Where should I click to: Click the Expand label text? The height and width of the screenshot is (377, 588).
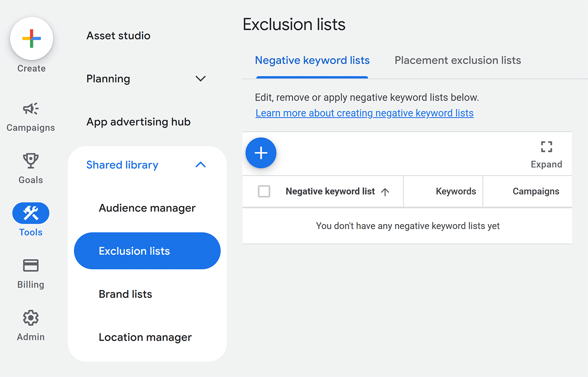point(546,164)
